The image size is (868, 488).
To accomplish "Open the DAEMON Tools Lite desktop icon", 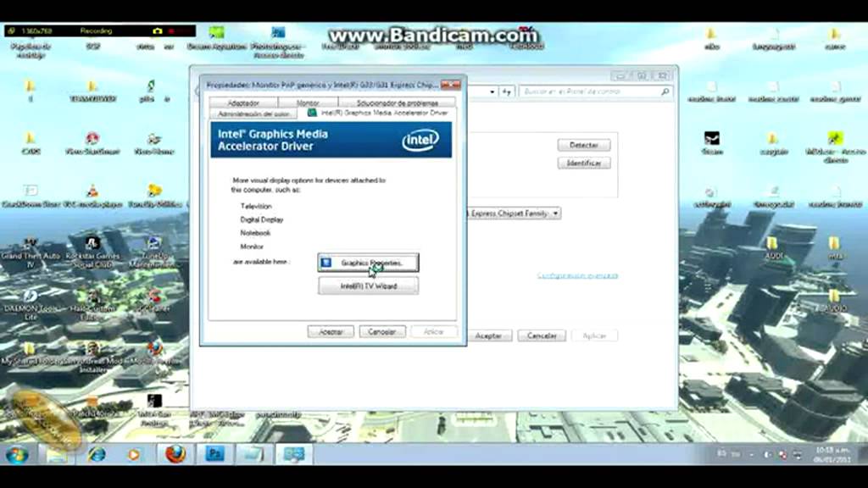I will (x=31, y=304).
